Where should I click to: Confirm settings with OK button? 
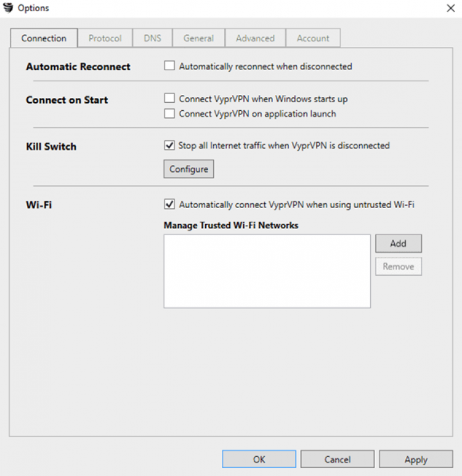[x=259, y=459]
